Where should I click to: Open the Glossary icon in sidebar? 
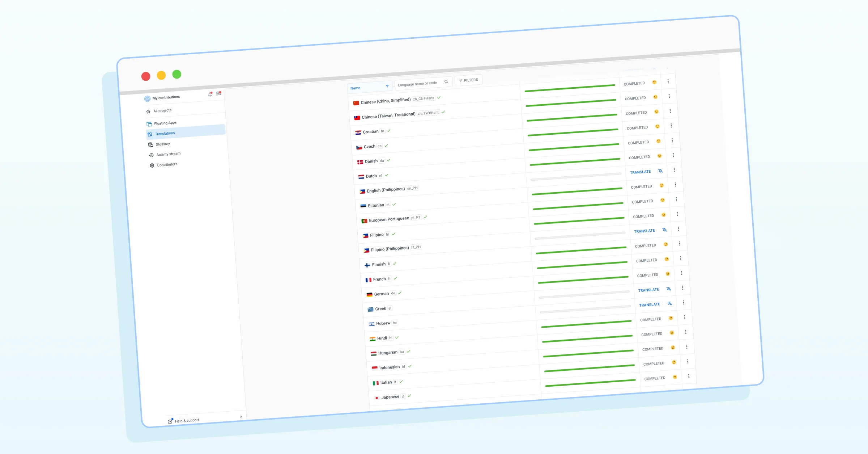[x=150, y=145]
